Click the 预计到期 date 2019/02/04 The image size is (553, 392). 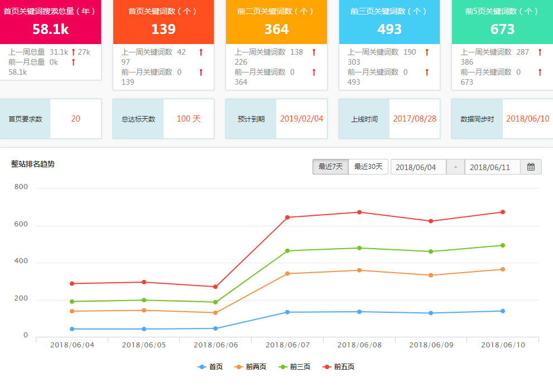click(301, 119)
